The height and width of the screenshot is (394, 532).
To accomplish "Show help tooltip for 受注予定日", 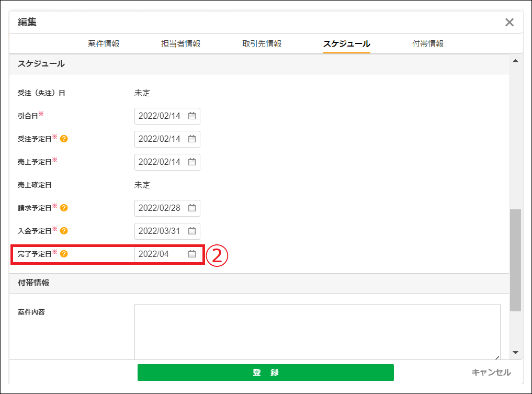I will point(64,139).
